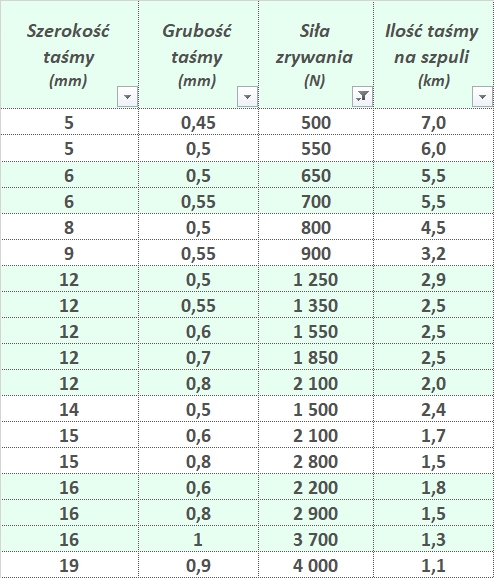Select the cell showing thickness 0,45

click(x=198, y=122)
